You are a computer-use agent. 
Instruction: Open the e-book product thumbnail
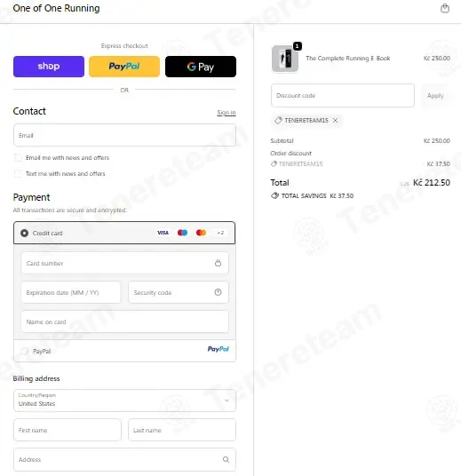tap(285, 59)
